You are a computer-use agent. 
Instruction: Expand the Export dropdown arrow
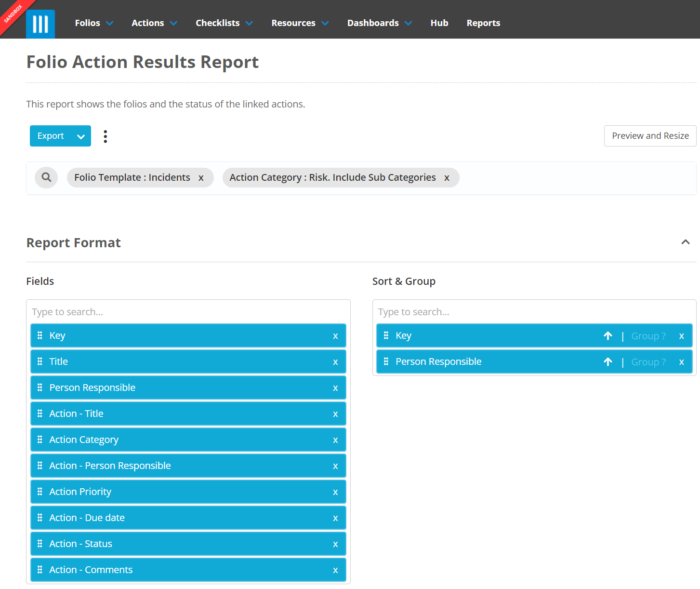pyautogui.click(x=81, y=136)
